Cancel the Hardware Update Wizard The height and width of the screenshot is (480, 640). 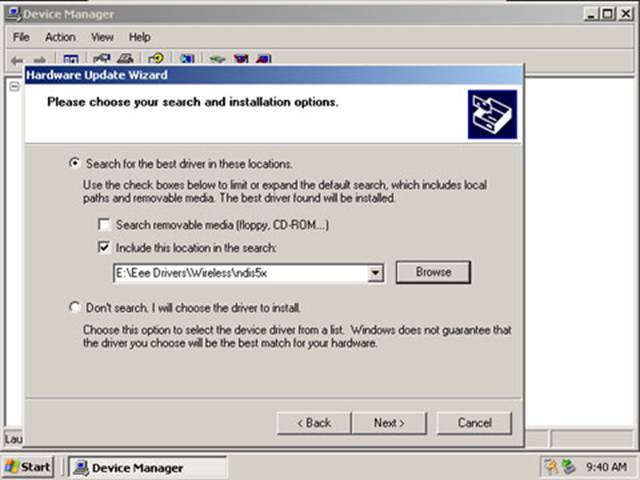[x=474, y=423]
